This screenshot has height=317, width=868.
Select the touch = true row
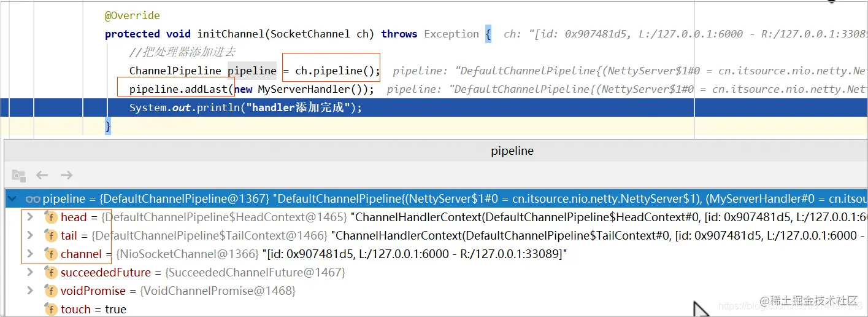point(436,309)
